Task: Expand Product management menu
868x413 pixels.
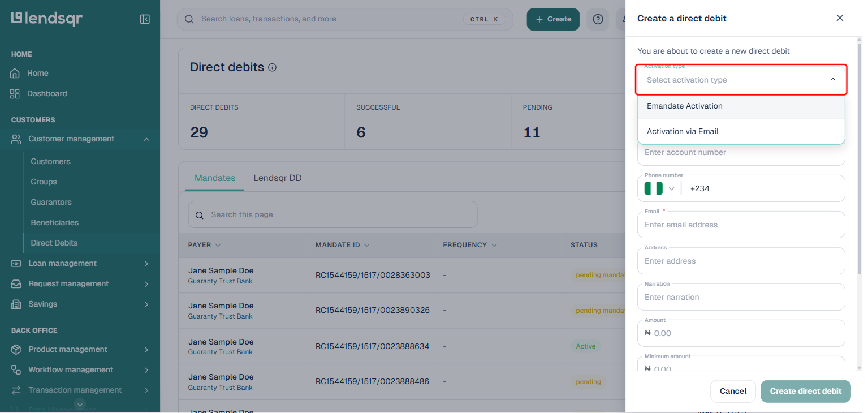Action: [80, 349]
